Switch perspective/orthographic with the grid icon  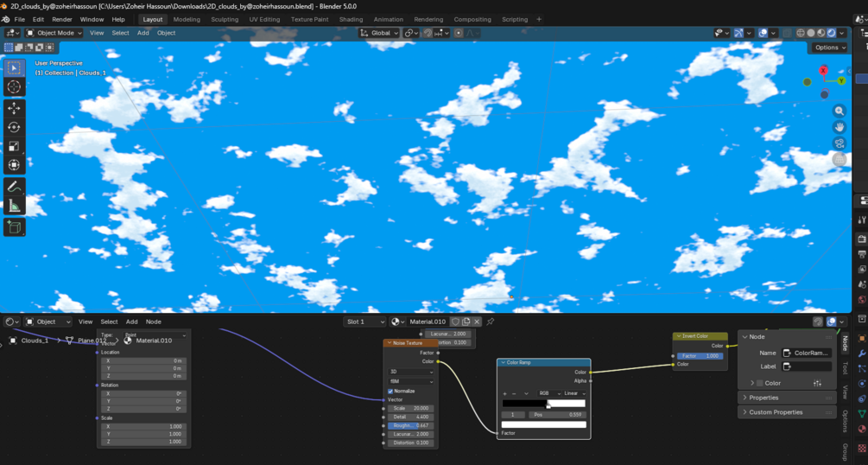point(839,160)
